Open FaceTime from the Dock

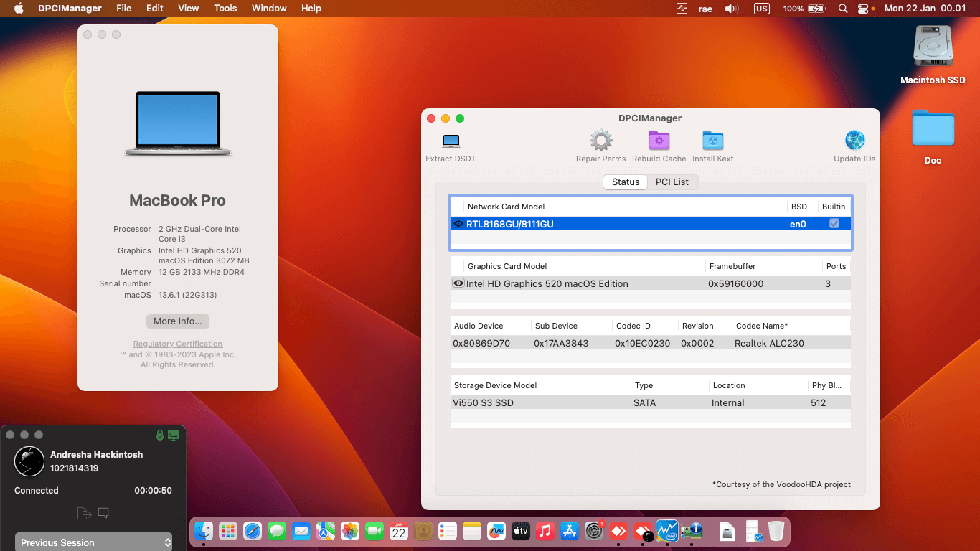374,531
